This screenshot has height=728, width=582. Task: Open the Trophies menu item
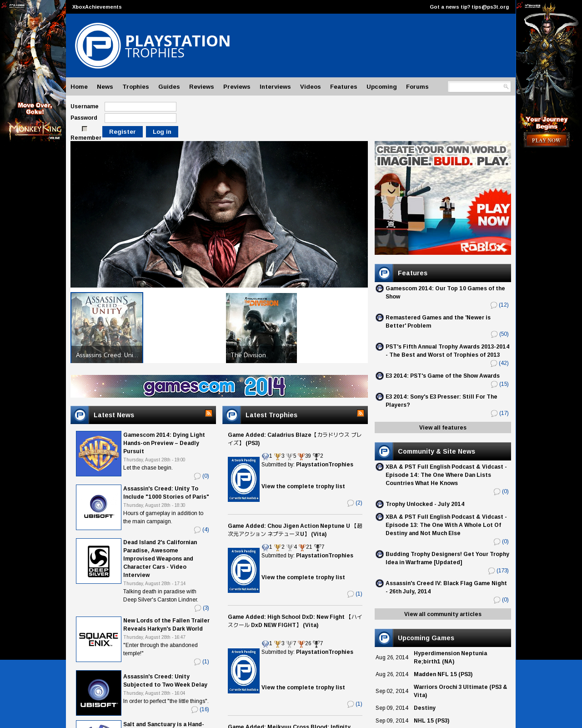[136, 87]
